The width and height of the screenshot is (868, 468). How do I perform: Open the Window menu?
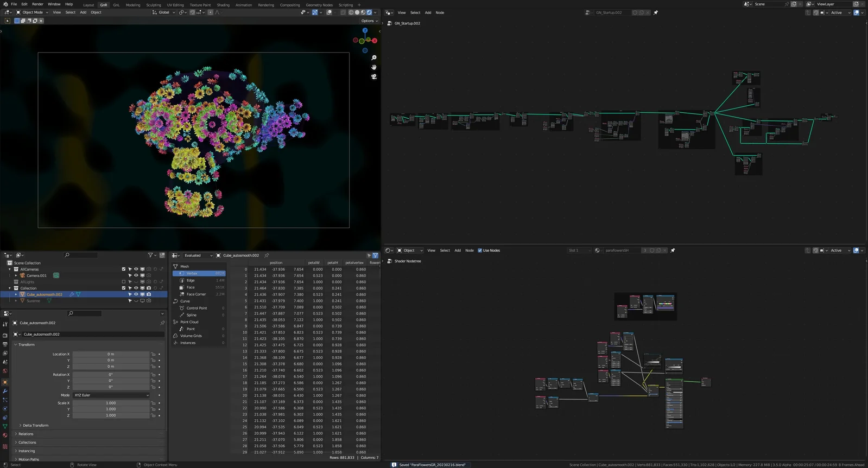pos(54,4)
